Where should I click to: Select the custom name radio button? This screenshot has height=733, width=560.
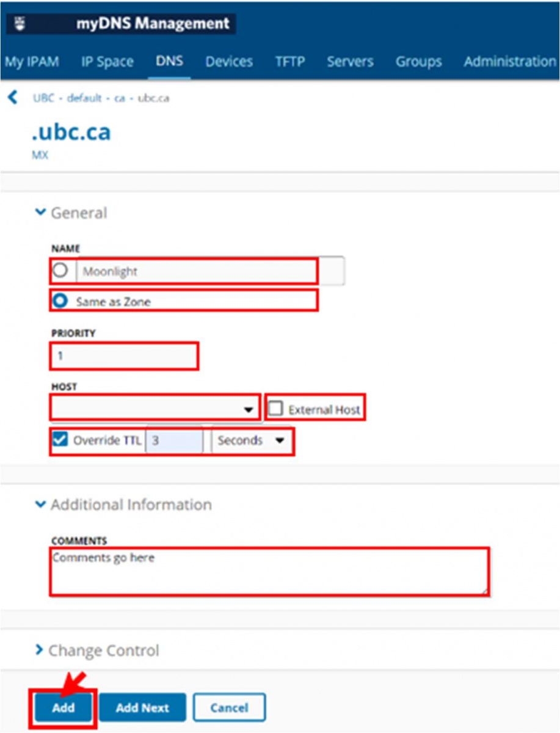(x=60, y=271)
